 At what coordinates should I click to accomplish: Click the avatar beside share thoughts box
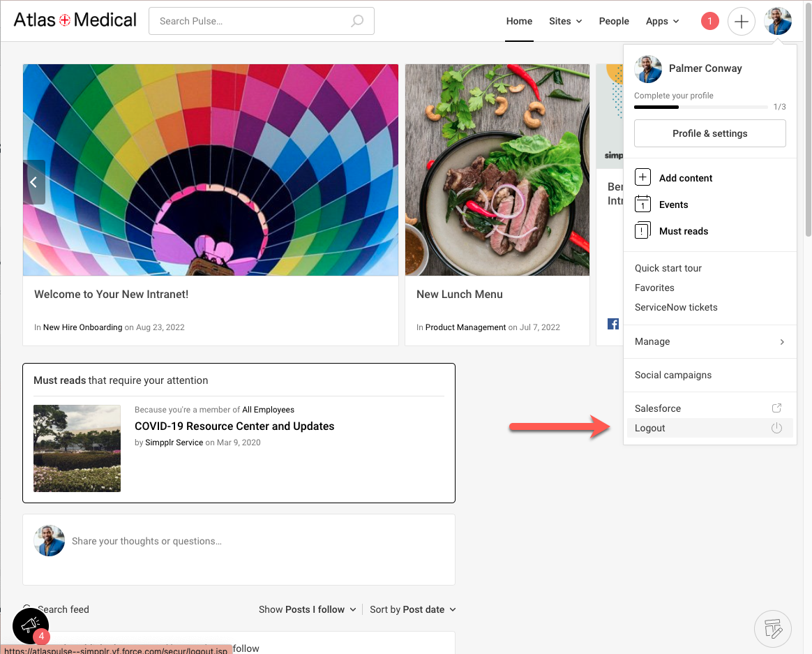[x=50, y=540]
